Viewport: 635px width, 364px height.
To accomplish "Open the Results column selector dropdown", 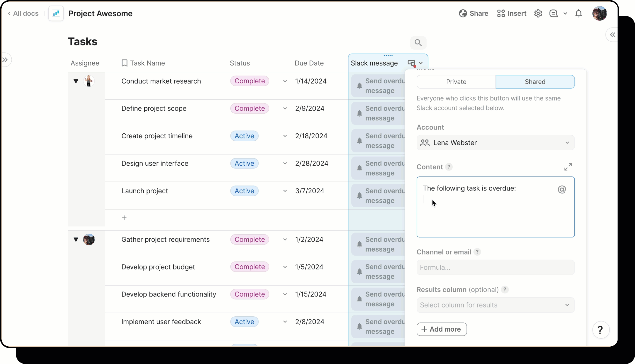I will pyautogui.click(x=495, y=305).
